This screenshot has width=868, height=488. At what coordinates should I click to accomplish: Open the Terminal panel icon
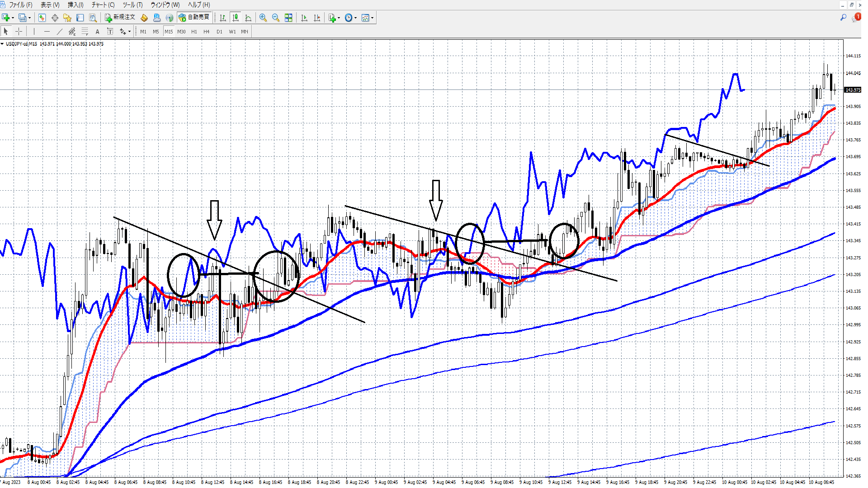tap(80, 18)
